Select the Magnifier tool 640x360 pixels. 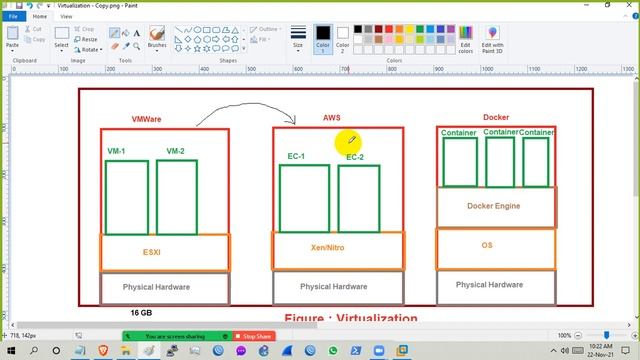point(137,47)
